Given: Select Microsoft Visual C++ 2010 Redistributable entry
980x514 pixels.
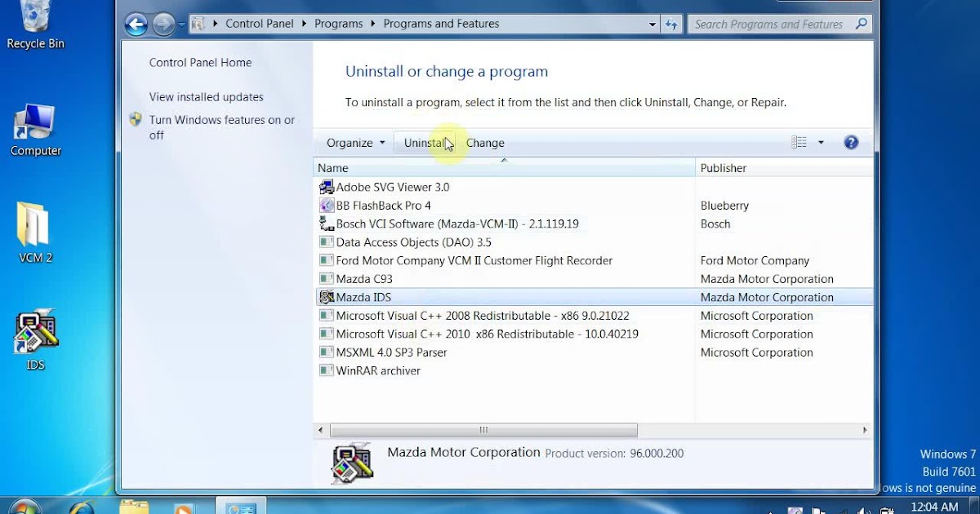Looking at the screenshot, I should pos(487,334).
